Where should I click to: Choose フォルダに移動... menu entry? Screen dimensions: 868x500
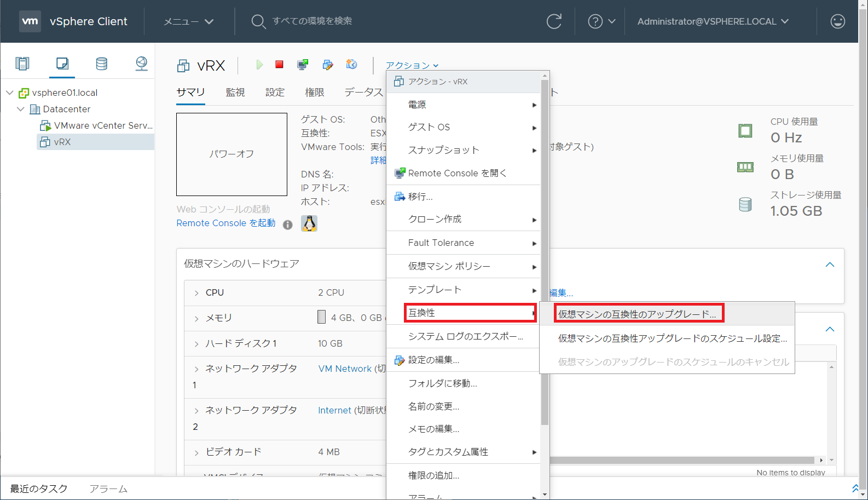[464, 383]
